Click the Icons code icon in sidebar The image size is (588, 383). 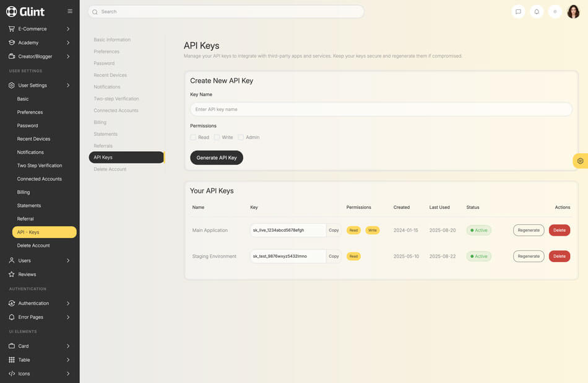point(12,374)
